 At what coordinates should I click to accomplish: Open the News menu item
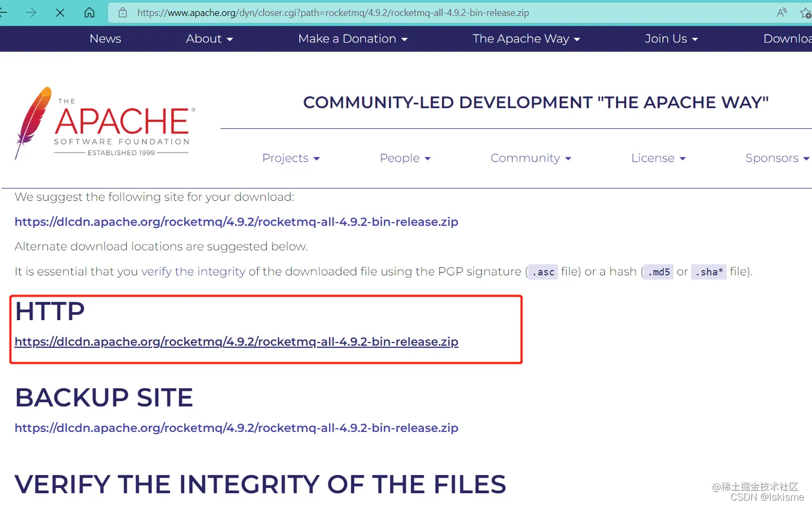click(105, 39)
